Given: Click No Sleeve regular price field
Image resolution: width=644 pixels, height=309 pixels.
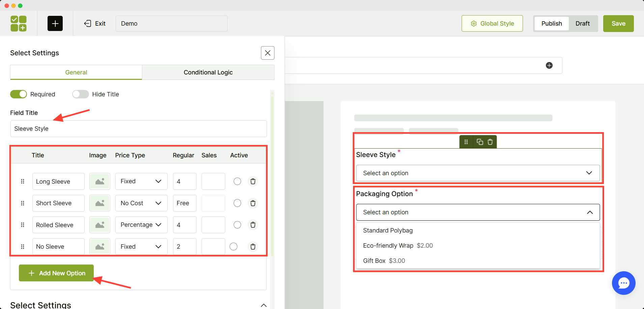Looking at the screenshot, I should [x=185, y=247].
